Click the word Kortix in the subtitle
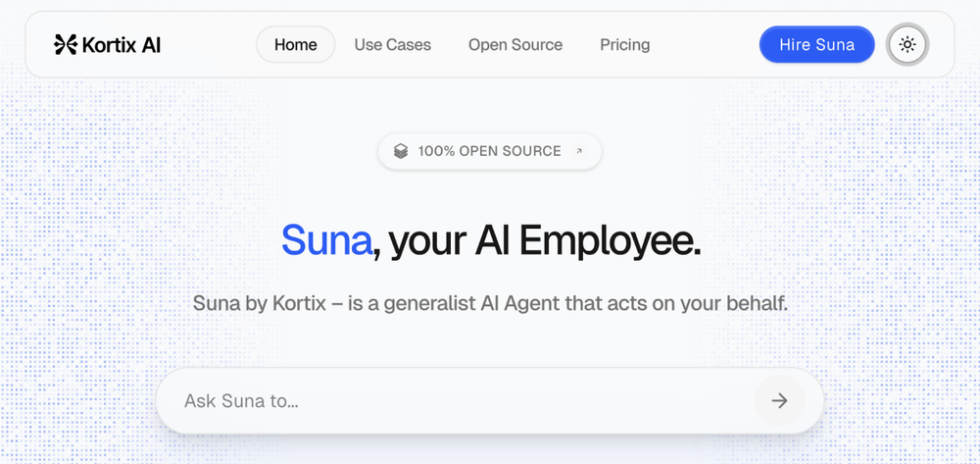Screen dimensions: 980x464 [x=299, y=304]
